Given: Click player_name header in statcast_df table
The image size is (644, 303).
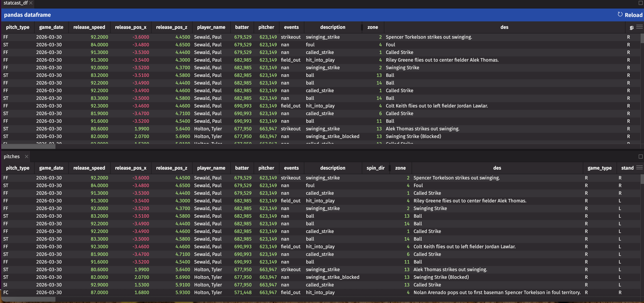Looking at the screenshot, I should [211, 27].
